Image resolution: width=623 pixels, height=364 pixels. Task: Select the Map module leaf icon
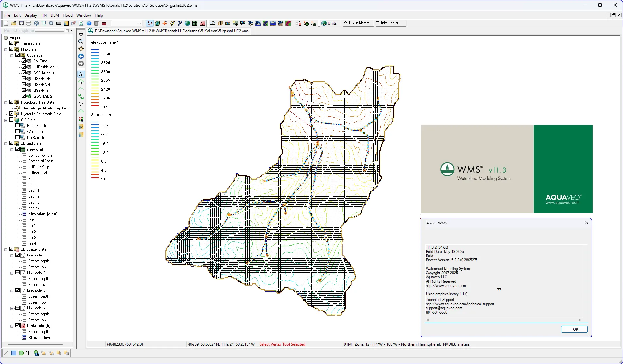pos(157,23)
